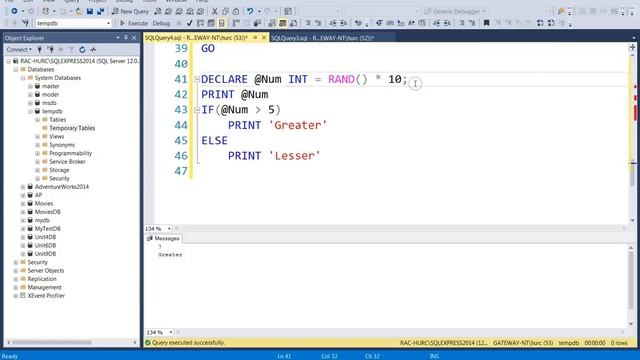Click Object Explorer's horizontal scrollbar
Image resolution: width=640 pixels, height=360 pixels.
71,342
